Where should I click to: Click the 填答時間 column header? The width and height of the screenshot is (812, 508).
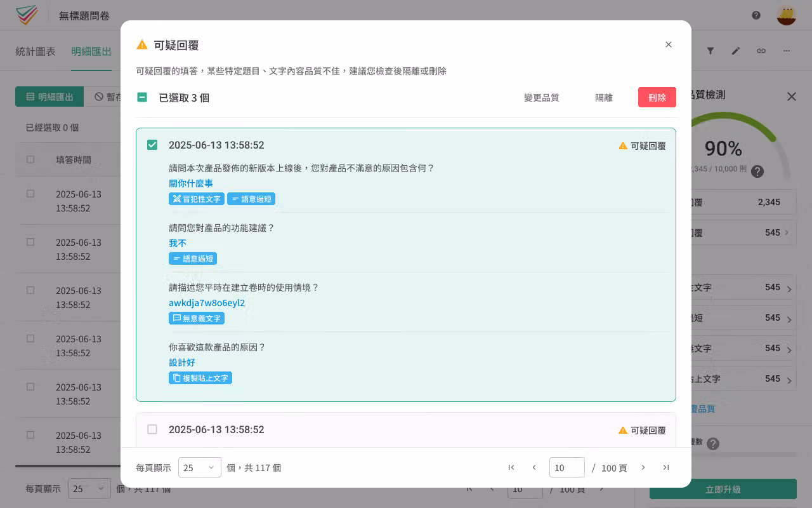point(74,159)
